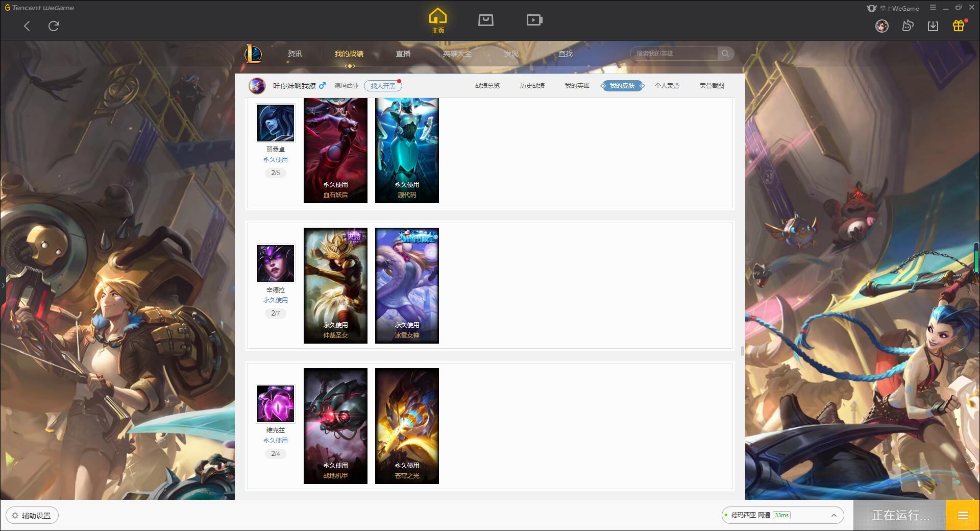Expand the 德玛西亚 网通 server dropdown
The image size is (980, 531).
pyautogui.click(x=782, y=515)
